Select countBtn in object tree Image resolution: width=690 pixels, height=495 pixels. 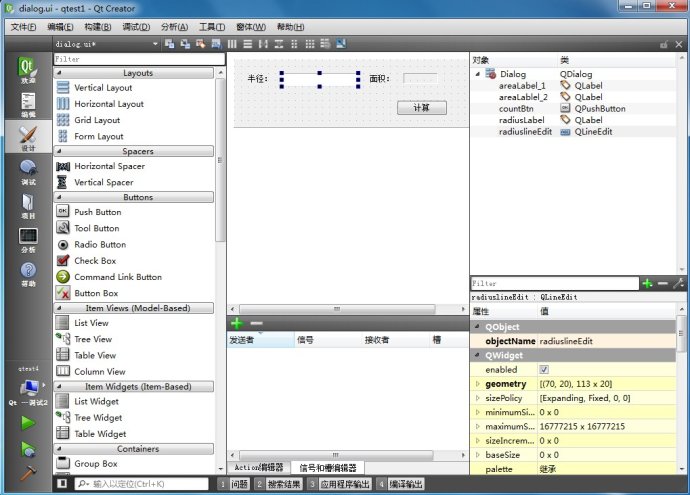pos(516,108)
